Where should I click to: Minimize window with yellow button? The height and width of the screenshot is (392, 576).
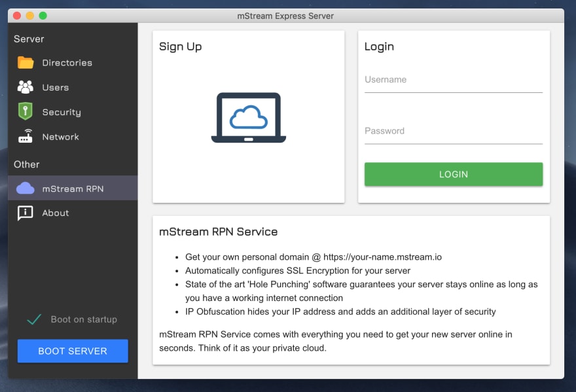pyautogui.click(x=30, y=16)
